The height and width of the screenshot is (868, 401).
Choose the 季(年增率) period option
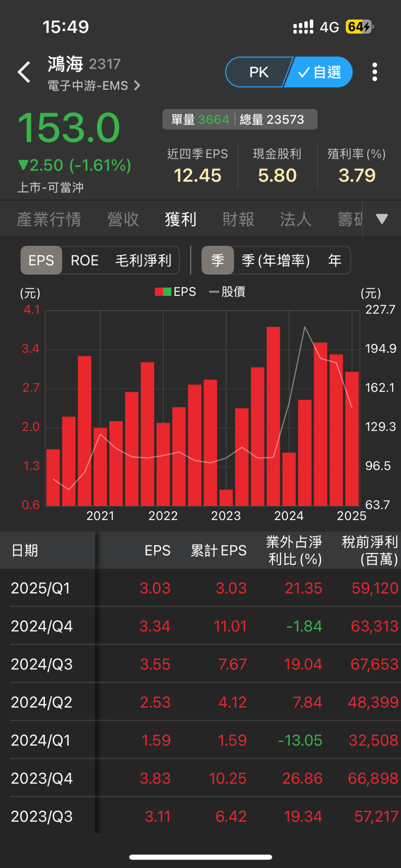276,260
